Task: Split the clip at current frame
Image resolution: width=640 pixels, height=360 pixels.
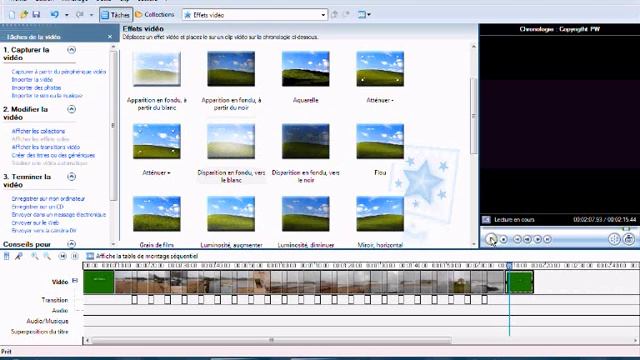Action: [614, 239]
